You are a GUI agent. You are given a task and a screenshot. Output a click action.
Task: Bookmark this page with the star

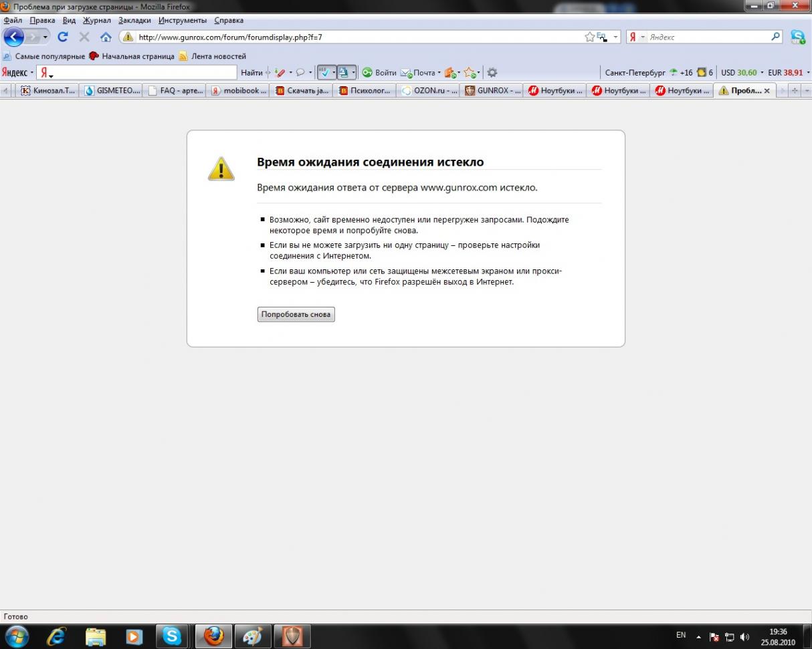(589, 37)
